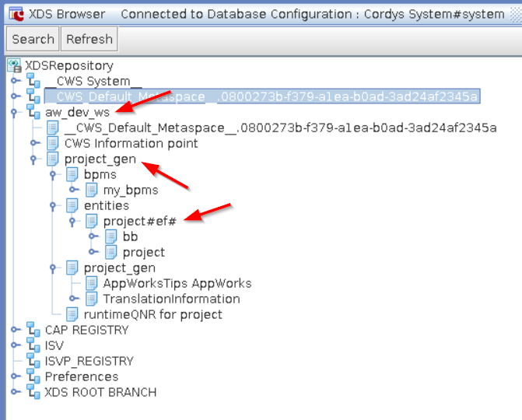Click document icon of __CWS_Default_Metaspace__ under aw_dev_ws
The image size is (522, 420).
pos(53,128)
